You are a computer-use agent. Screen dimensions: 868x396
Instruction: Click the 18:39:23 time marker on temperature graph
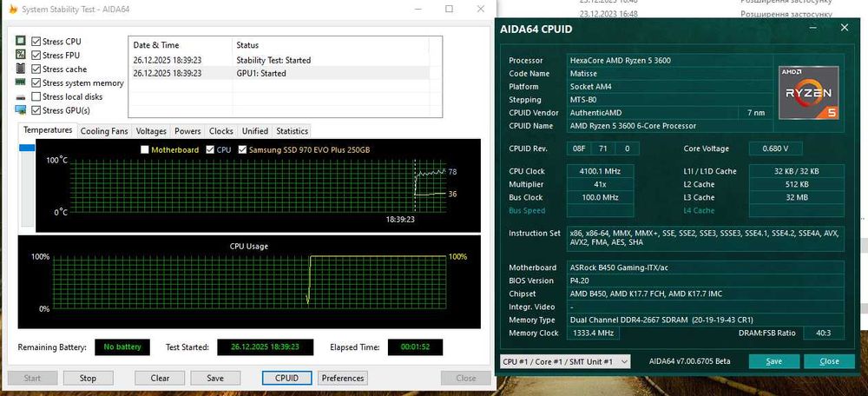[400, 220]
